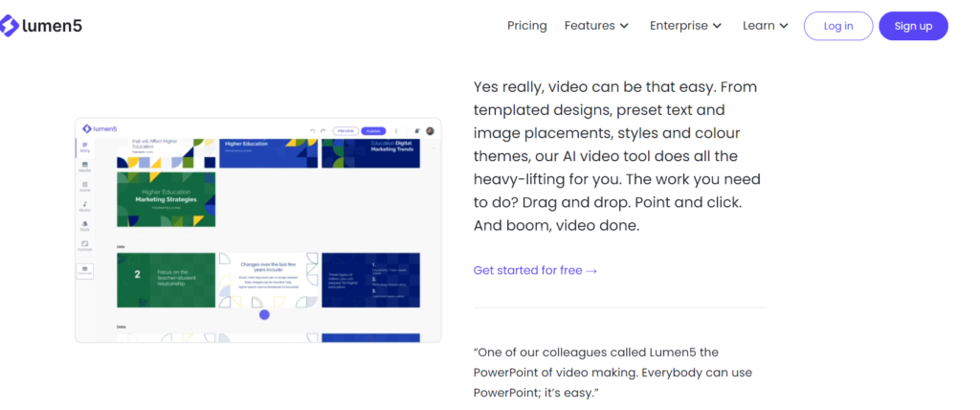The width and height of the screenshot is (980, 410).
Task: Click the purple circle cursor below slides
Action: pos(264,315)
